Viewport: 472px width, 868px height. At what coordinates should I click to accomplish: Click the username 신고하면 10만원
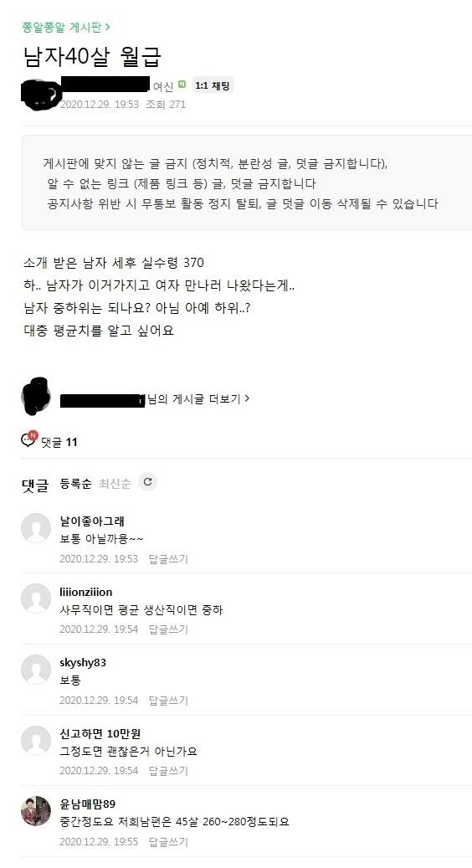[100, 733]
